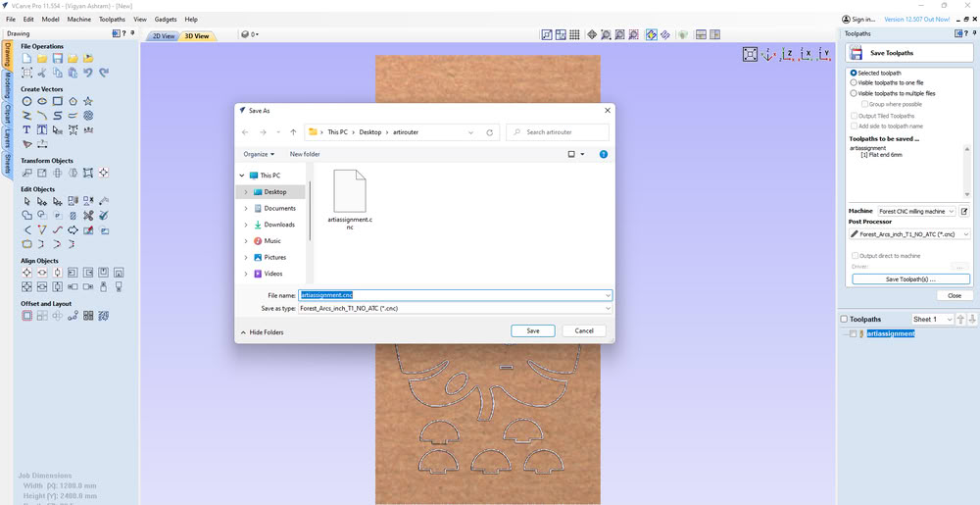Click the Undo arrow in File Operations
The height and width of the screenshot is (505, 980).
pyautogui.click(x=88, y=73)
